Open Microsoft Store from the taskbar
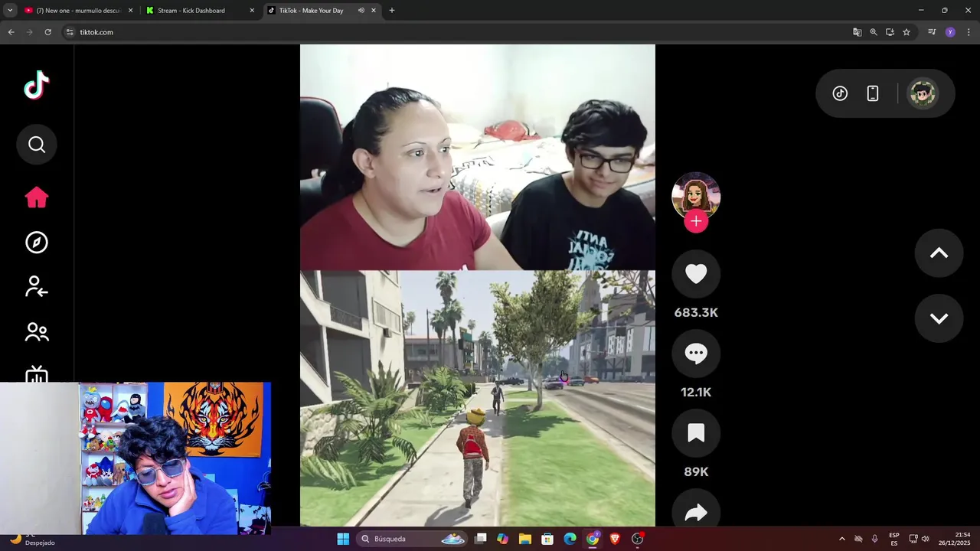 click(x=547, y=539)
